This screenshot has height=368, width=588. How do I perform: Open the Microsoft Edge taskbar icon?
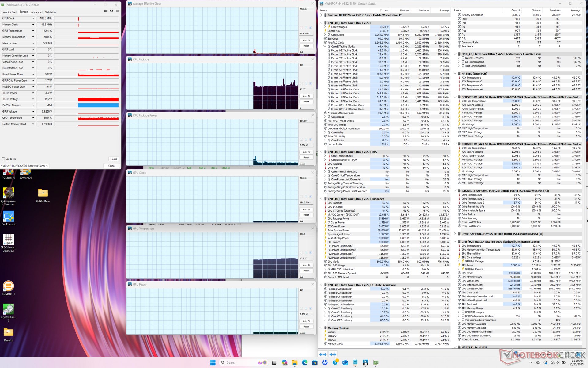[304, 362]
